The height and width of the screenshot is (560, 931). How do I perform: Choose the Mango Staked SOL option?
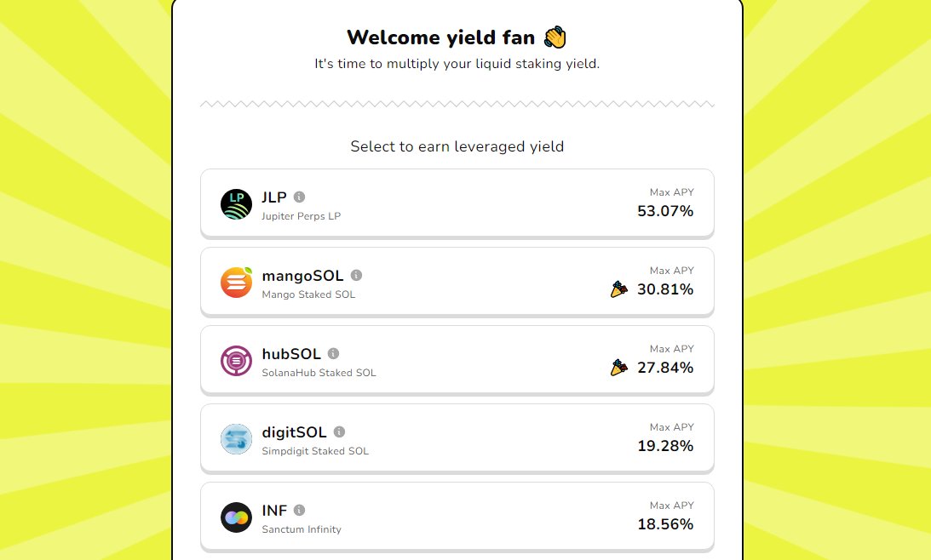[x=457, y=282]
